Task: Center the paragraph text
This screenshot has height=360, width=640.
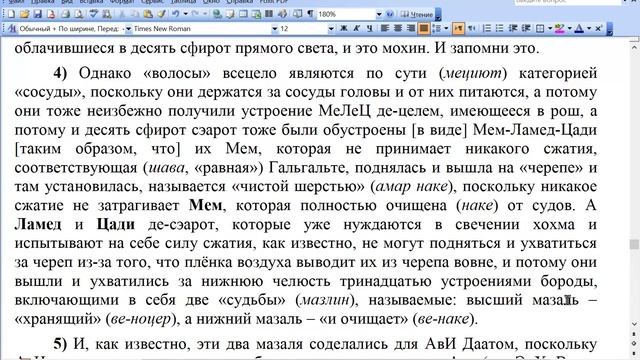Action: pyautogui.click(x=398, y=28)
